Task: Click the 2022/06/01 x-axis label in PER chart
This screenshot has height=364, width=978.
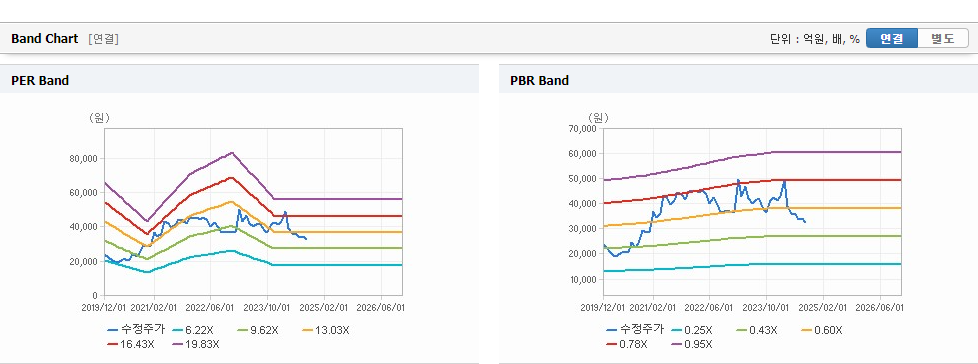Action: [x=211, y=308]
